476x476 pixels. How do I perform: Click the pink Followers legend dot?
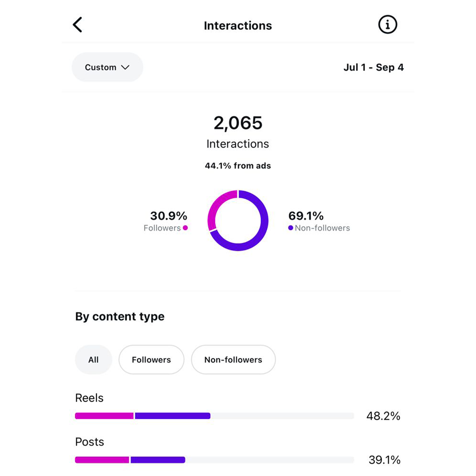tap(185, 228)
